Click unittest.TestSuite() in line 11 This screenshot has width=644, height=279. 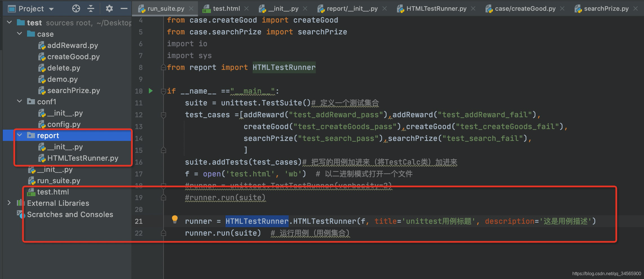[266, 103]
